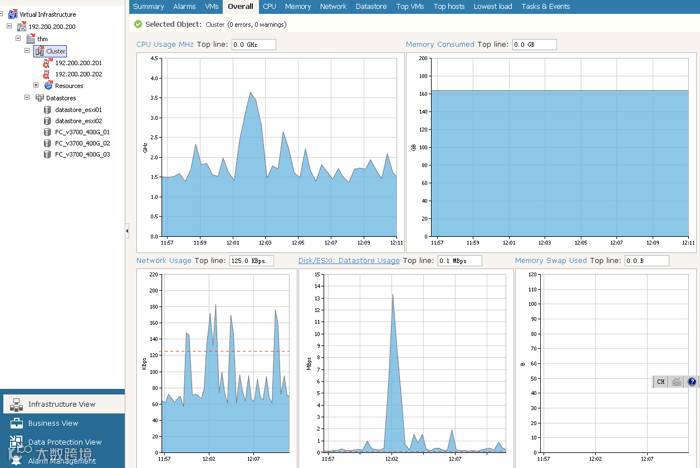Screen dimensions: 700x468
Task: Select the Infrastructure View button
Action: 62,404
